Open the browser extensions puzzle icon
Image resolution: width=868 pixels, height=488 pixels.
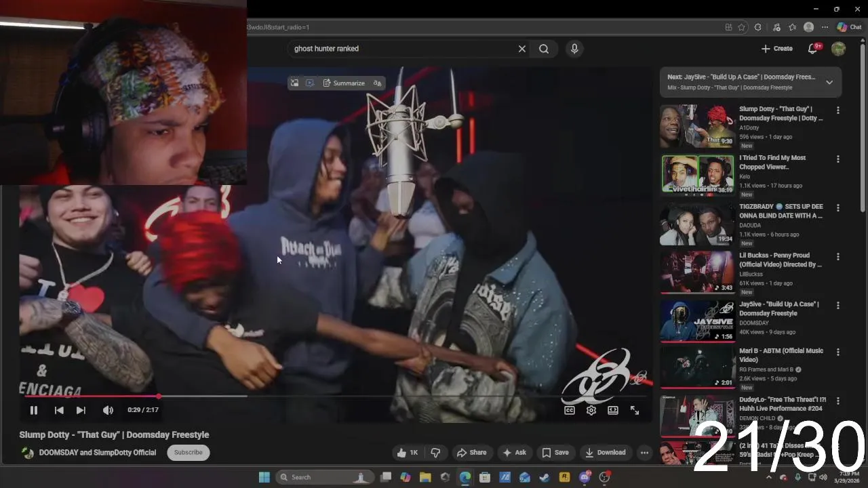758,27
